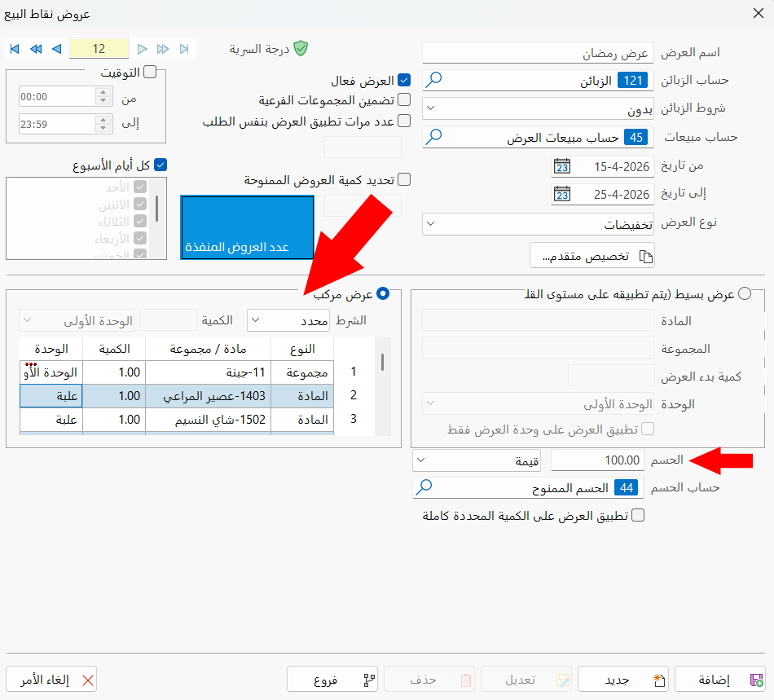Search offer sales account with magnifier
Screen dimensions: 774x700
(434, 137)
